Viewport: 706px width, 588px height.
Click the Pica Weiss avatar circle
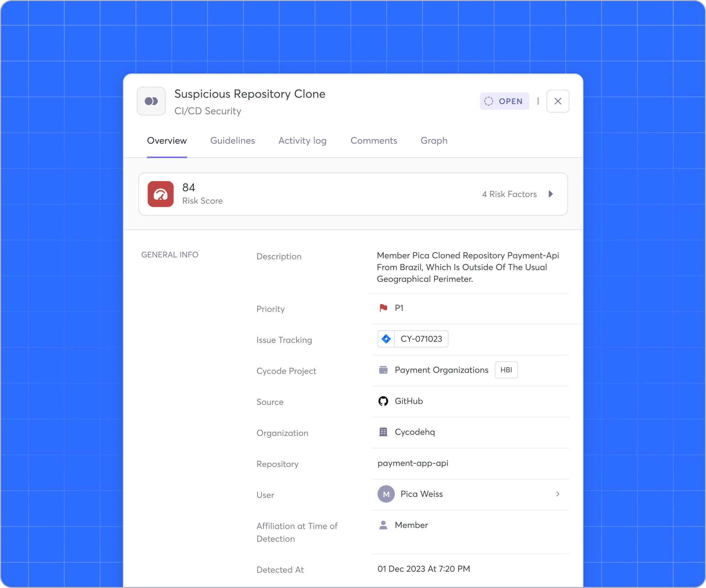(x=386, y=494)
